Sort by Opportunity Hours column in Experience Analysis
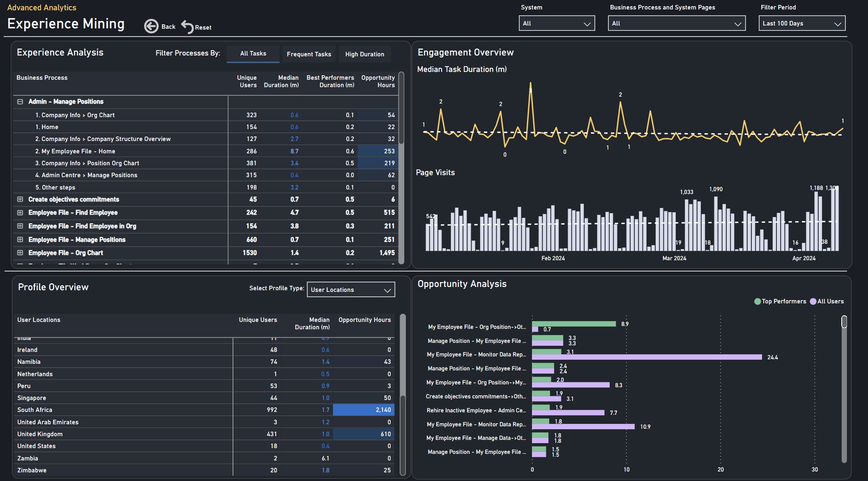Screen dimensions: 868x481 [x=378, y=81]
